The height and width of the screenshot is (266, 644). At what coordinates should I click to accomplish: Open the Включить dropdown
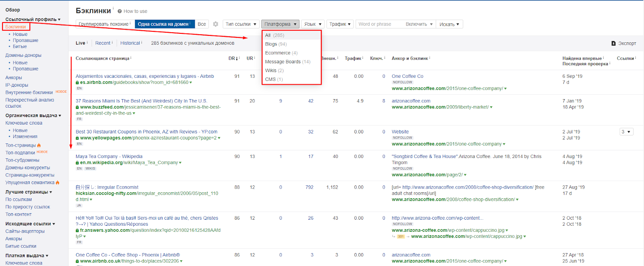(x=419, y=24)
